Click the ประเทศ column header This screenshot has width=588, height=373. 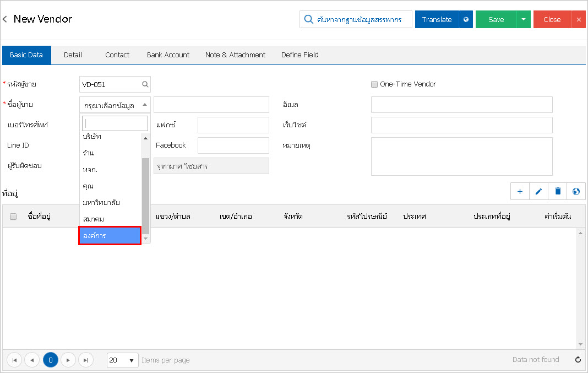[x=415, y=217]
